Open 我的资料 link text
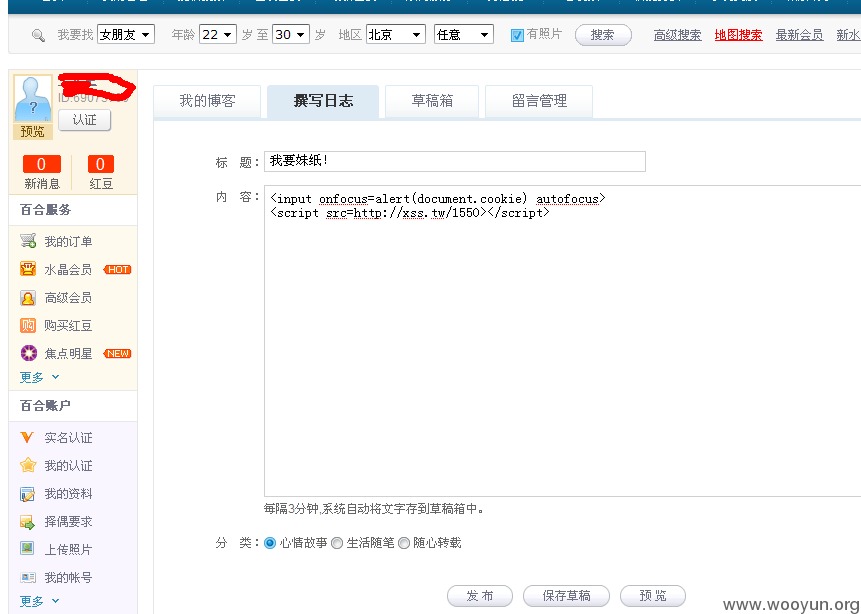The height and width of the screenshot is (614, 861). 68,494
